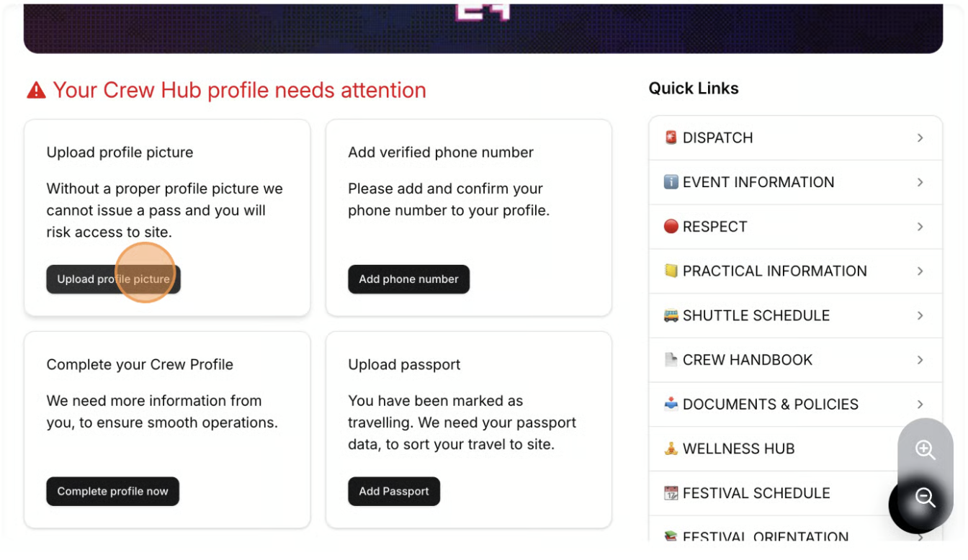Screen dimensions: 968x560
Task: Click the zoom in magnifier icon
Action: (925, 450)
